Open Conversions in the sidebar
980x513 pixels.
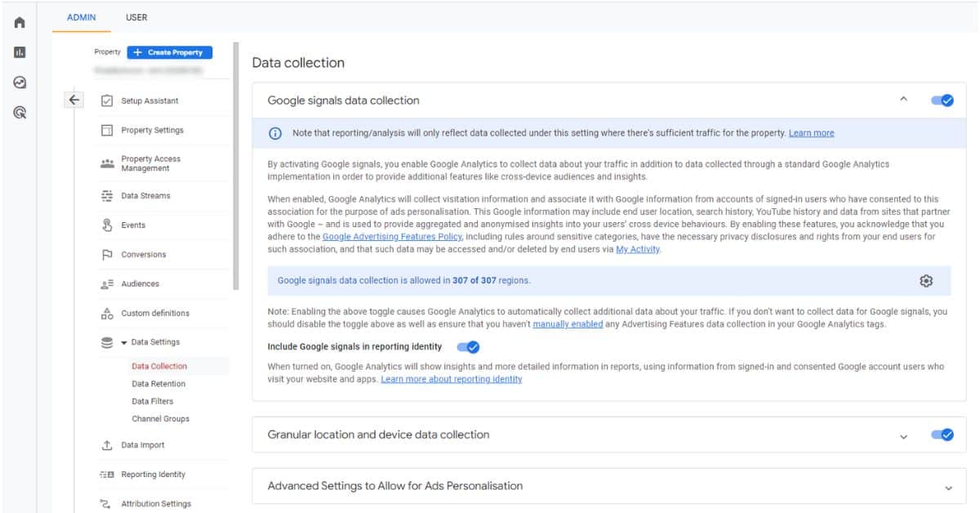tap(144, 255)
